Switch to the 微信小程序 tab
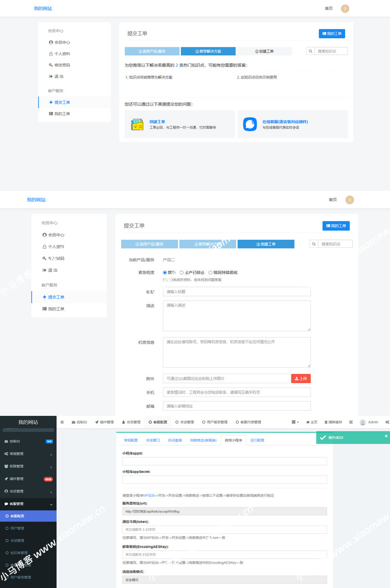 (x=234, y=440)
